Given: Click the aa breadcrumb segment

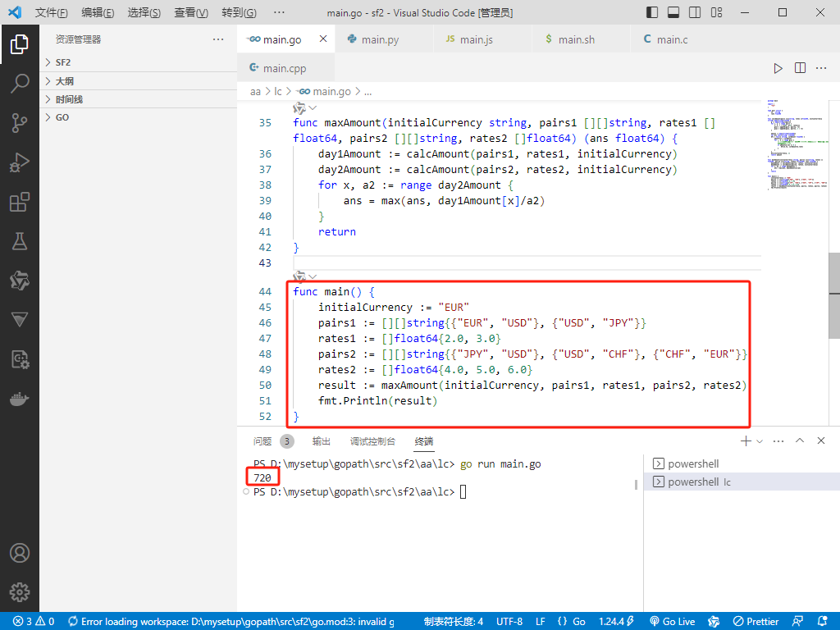Looking at the screenshot, I should pyautogui.click(x=255, y=92).
